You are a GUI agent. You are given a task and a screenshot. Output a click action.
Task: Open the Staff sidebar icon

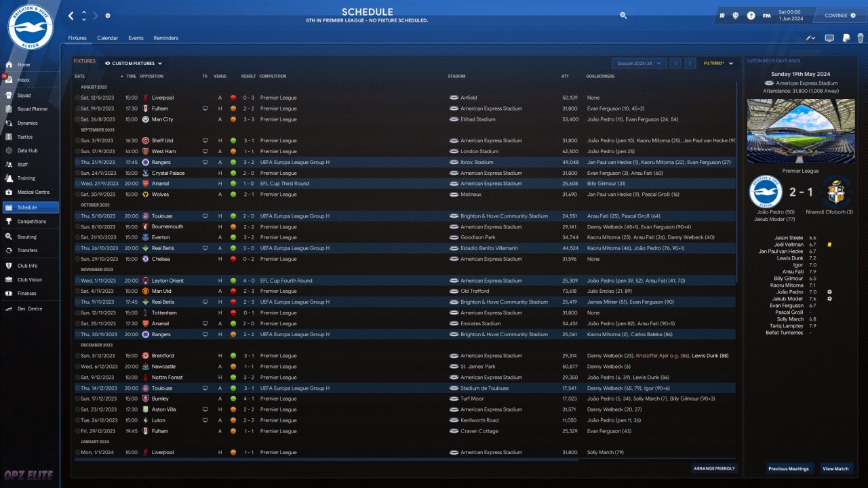[x=8, y=164]
